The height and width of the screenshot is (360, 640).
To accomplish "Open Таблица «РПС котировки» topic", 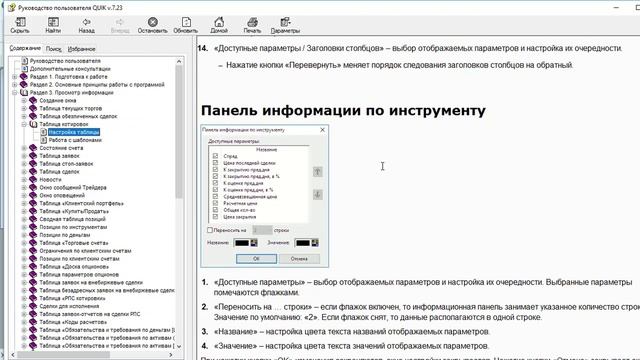I will coord(72,298).
